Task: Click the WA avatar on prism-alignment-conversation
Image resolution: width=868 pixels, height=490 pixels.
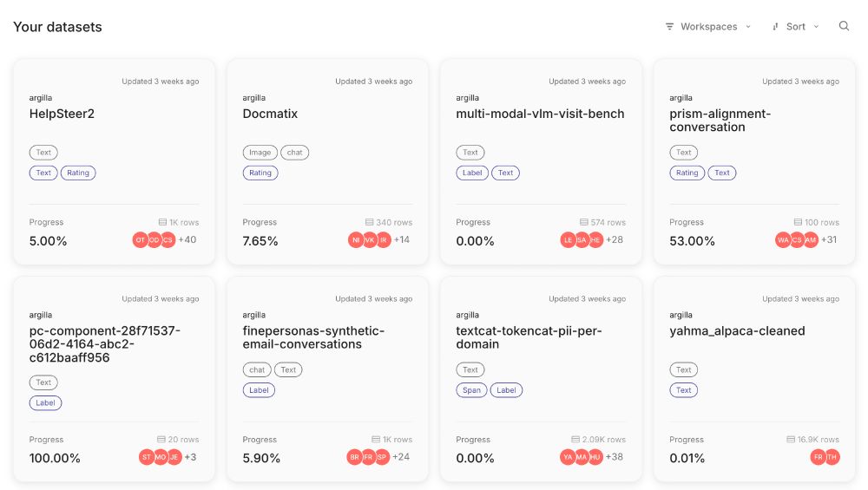Action: point(783,240)
